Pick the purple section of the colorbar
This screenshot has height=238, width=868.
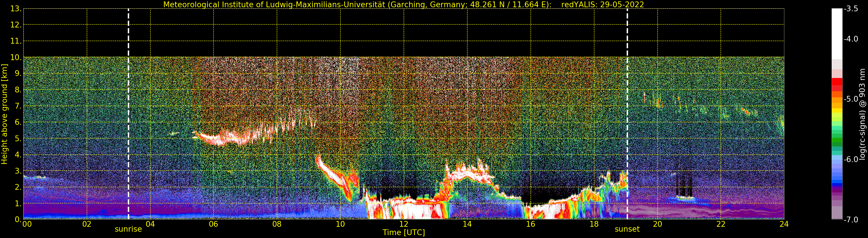tap(837, 196)
